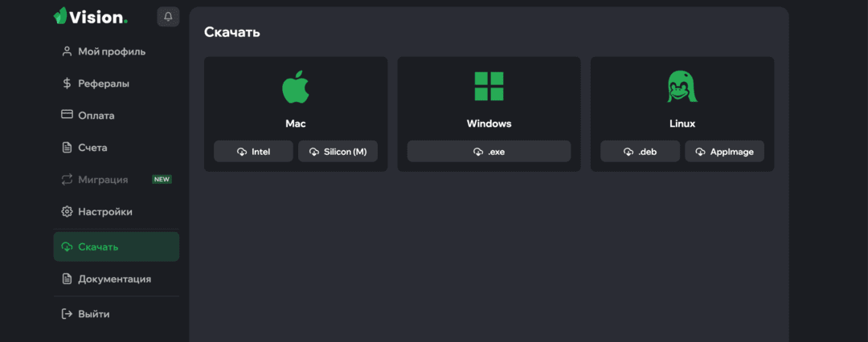
Task: Click the credit card icon beside Оплата
Action: (67, 115)
